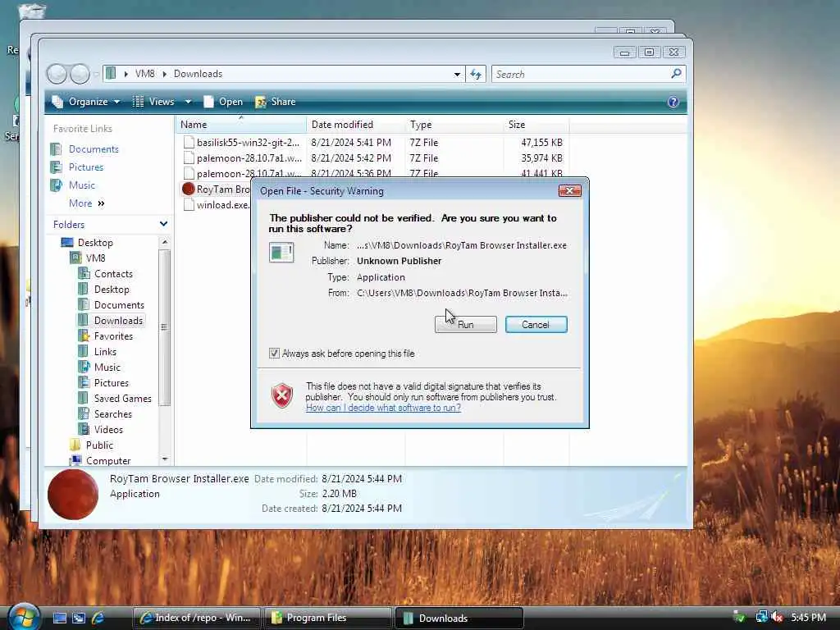Collapse the Folders pane chevron
Viewport: 840px width, 630px height.
(x=163, y=224)
